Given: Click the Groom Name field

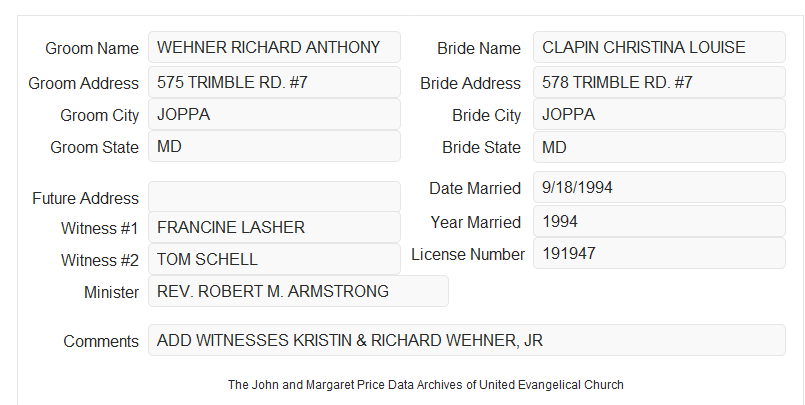Looking at the screenshot, I should click(x=274, y=47).
